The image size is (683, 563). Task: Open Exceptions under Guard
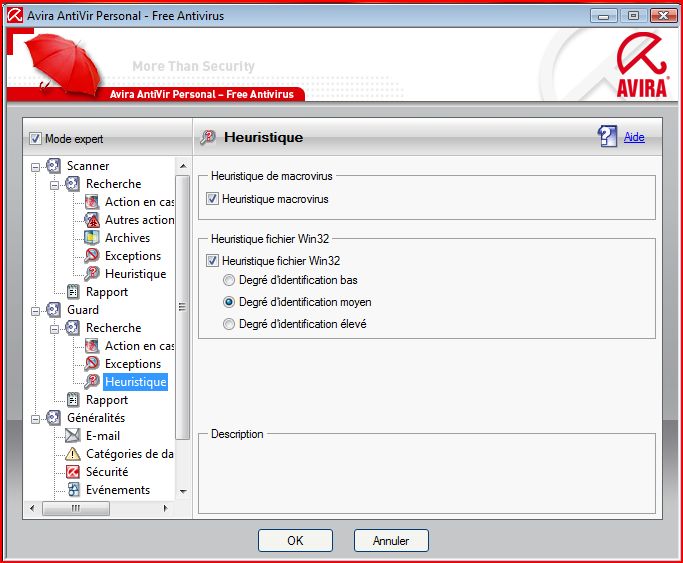tap(133, 364)
